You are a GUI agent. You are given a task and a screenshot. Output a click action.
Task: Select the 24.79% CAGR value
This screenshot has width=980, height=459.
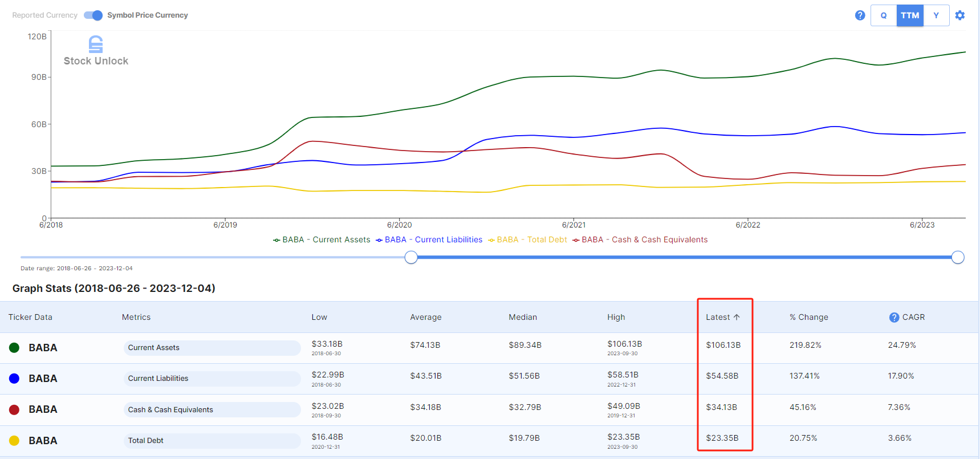click(902, 345)
